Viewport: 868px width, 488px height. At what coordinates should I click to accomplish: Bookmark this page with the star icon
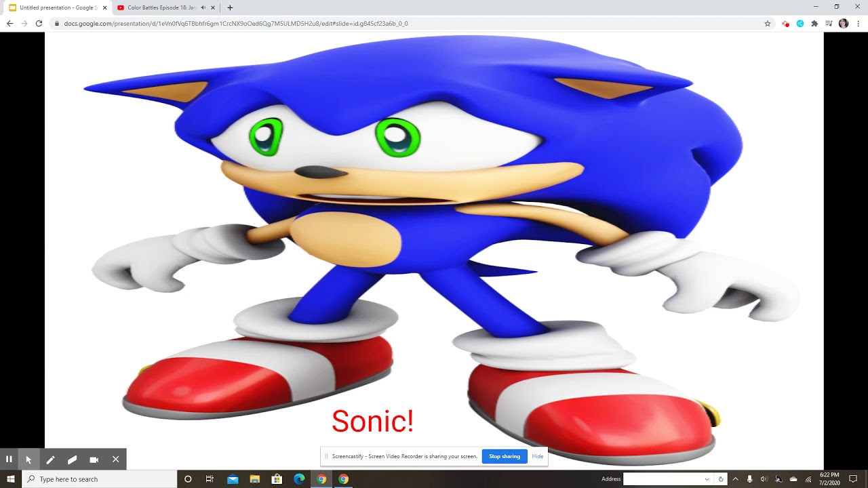(768, 24)
